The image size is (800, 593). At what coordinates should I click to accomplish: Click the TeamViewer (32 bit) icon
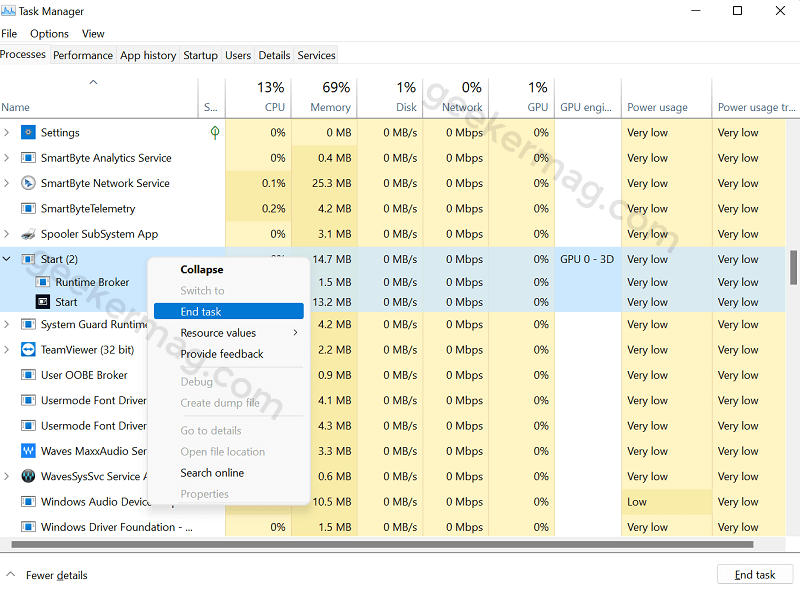(x=28, y=350)
